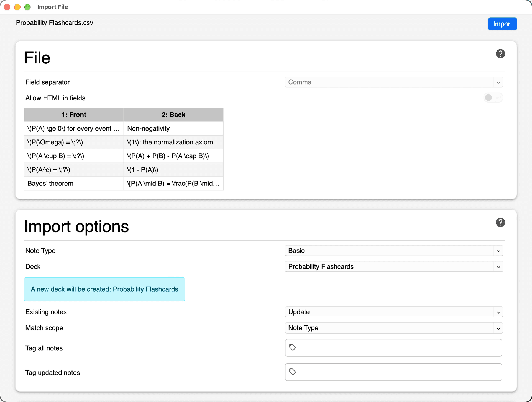Screen dimensions: 532x402
Task: Click 'the normalization axiom' cell
Action: (173, 142)
